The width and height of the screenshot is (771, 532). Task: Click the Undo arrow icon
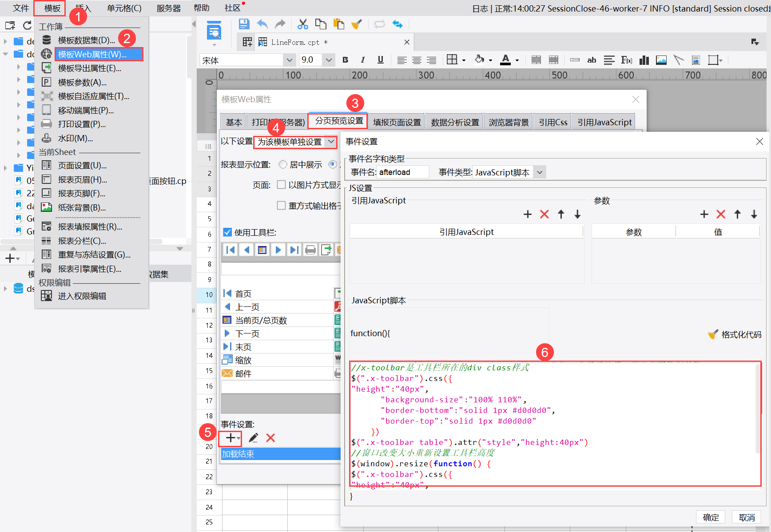pos(262,24)
